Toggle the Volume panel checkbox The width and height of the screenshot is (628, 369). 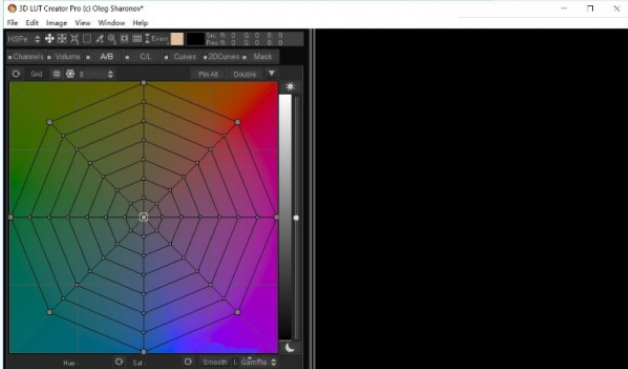click(x=49, y=57)
